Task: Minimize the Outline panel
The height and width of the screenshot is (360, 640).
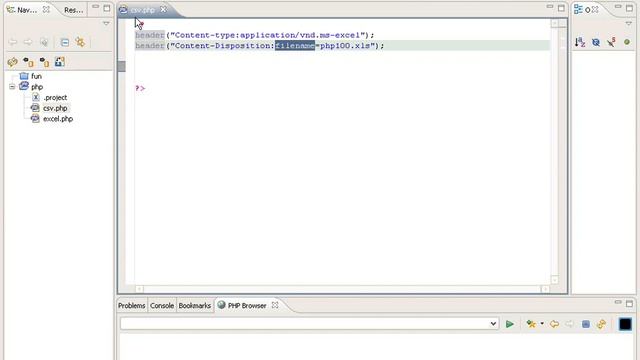Action: (618, 7)
